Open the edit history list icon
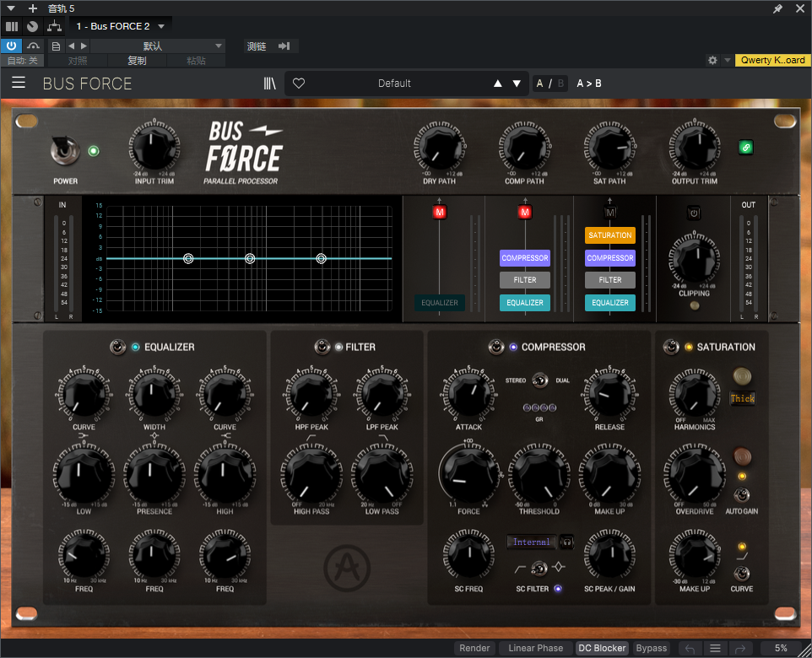The width and height of the screenshot is (812, 658). click(x=715, y=648)
